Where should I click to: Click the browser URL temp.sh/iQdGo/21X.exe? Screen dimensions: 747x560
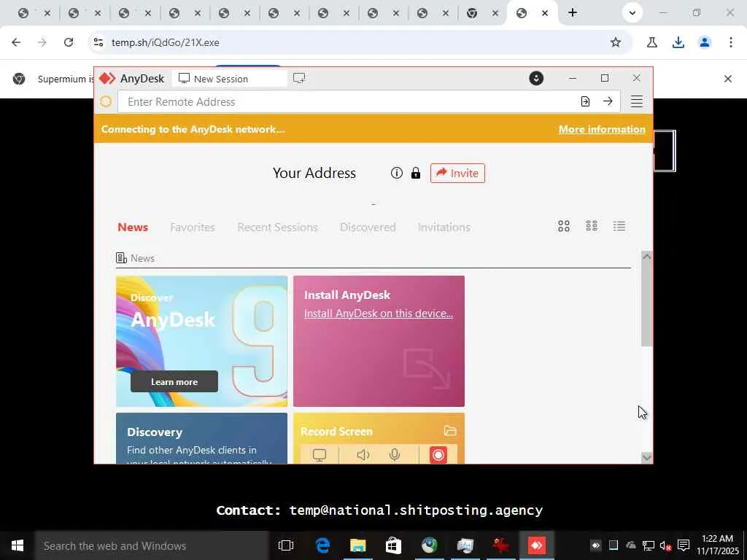pos(166,42)
